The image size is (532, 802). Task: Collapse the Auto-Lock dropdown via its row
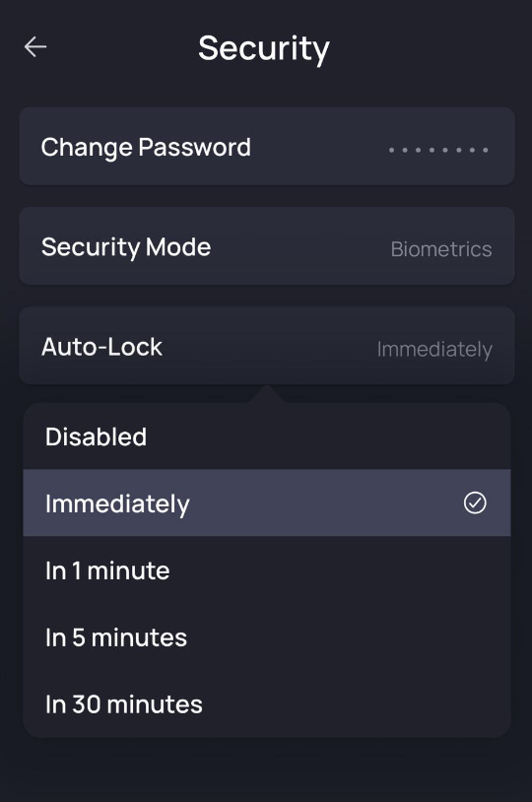point(267,346)
